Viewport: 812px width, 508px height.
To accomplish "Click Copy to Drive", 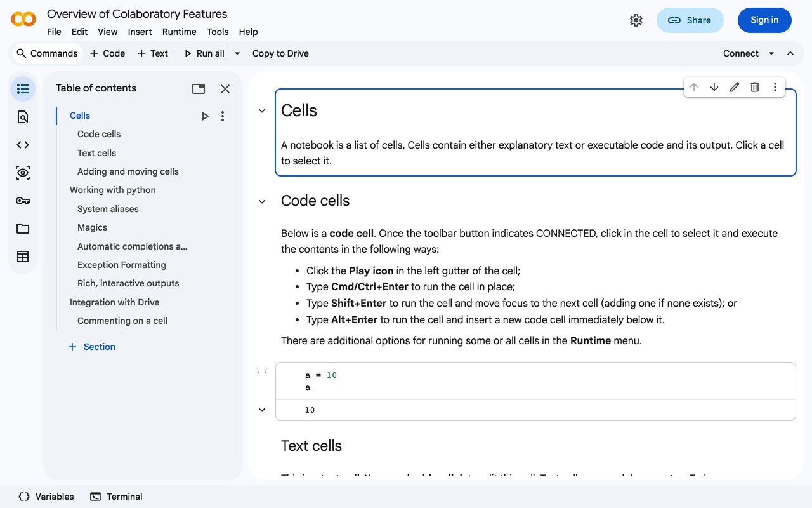I will tap(280, 53).
